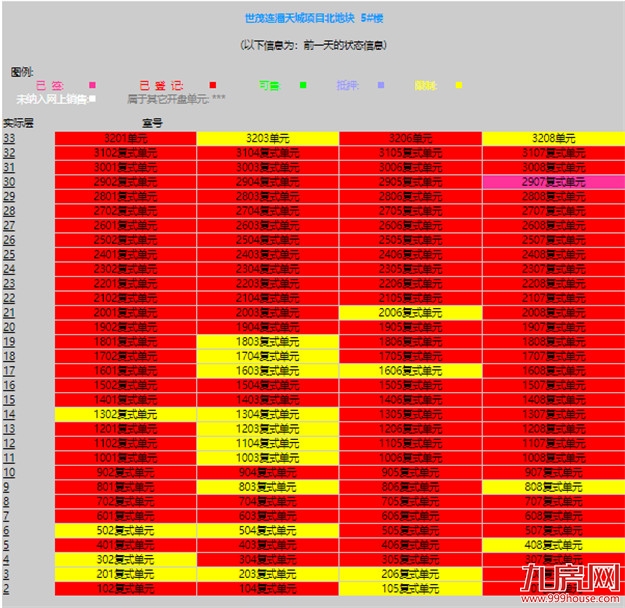Click floor 14 link on left
The image size is (625, 608).
[9, 414]
